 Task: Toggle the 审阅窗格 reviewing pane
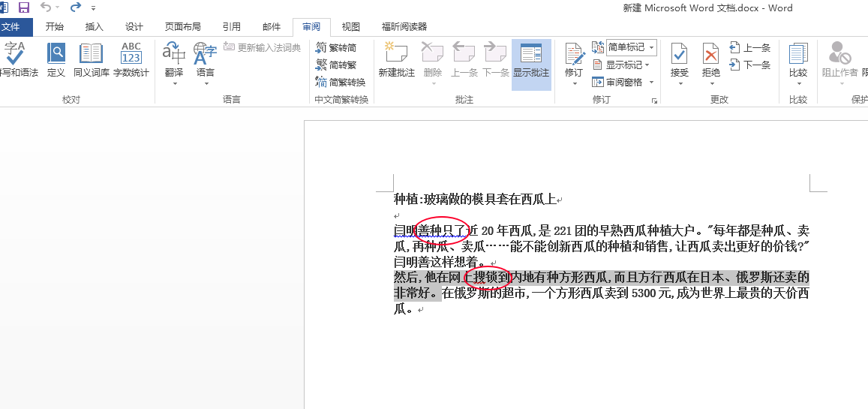(617, 82)
